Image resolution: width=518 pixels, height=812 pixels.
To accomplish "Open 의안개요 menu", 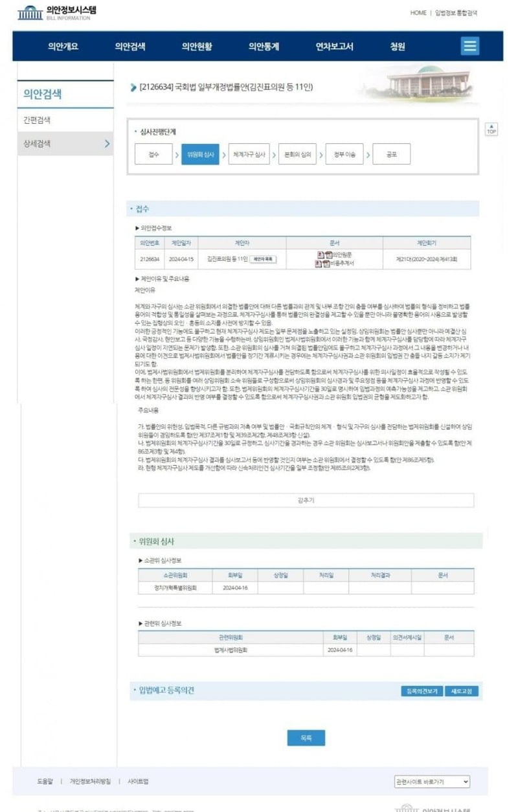I will coord(63,47).
